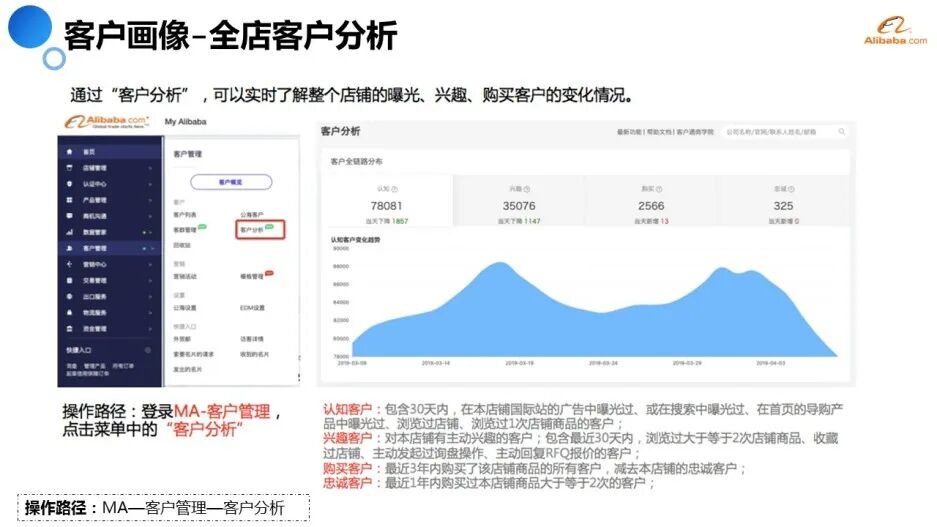The image size is (937, 527).
Task: Click the 客户通商学院 link
Action: click(695, 131)
